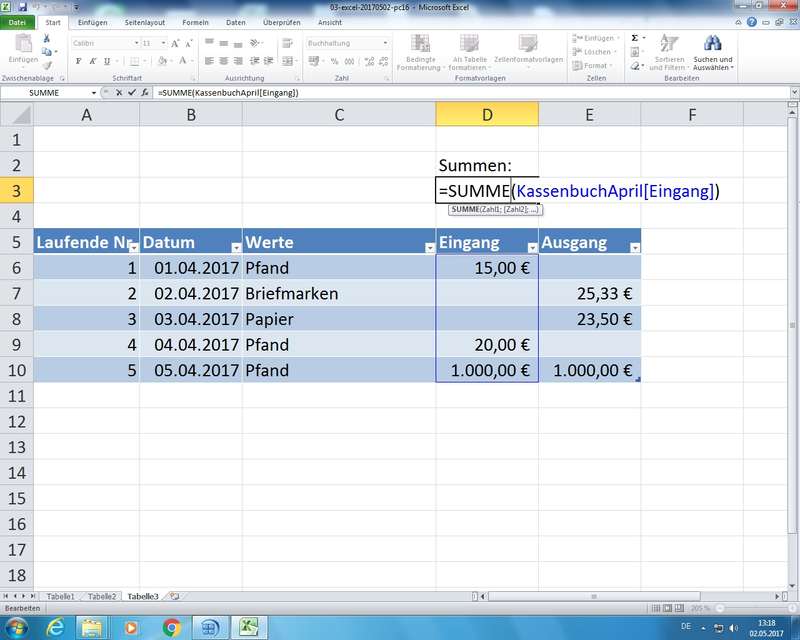
Task: Click the Excel help question mark icon
Action: tap(752, 22)
